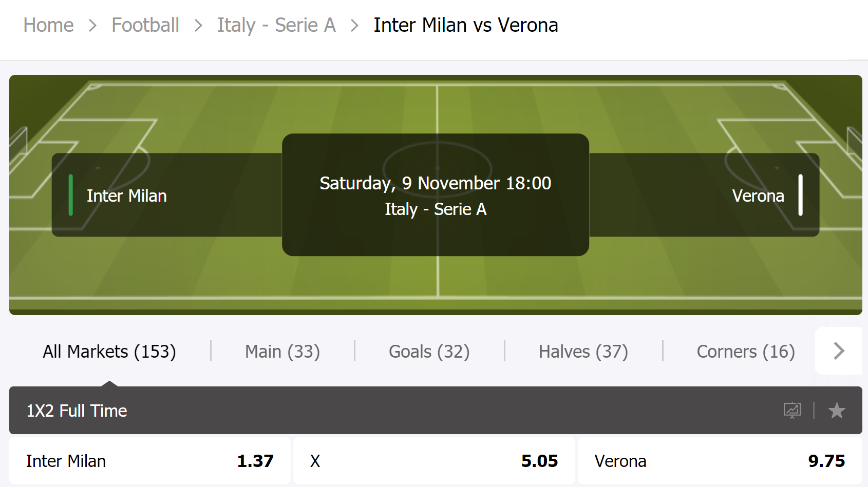Pick Verona to win at 9.75
The width and height of the screenshot is (868, 487).
click(x=720, y=461)
